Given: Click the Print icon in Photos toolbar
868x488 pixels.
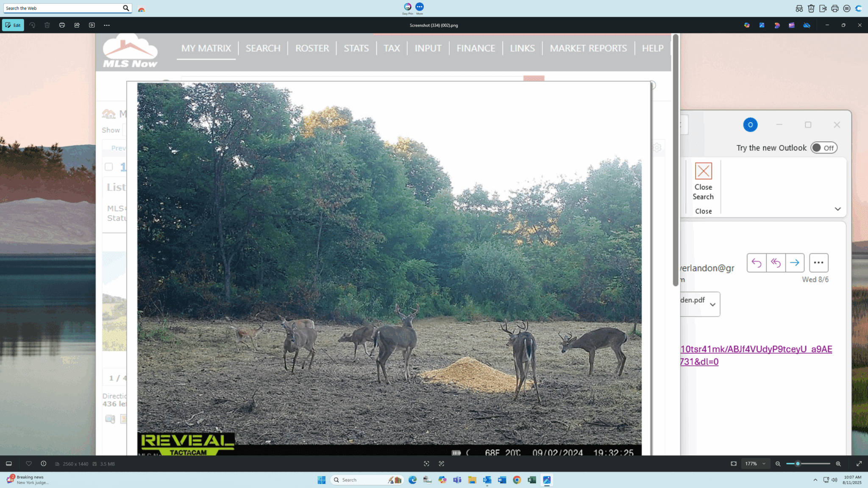Looking at the screenshot, I should click(x=62, y=25).
